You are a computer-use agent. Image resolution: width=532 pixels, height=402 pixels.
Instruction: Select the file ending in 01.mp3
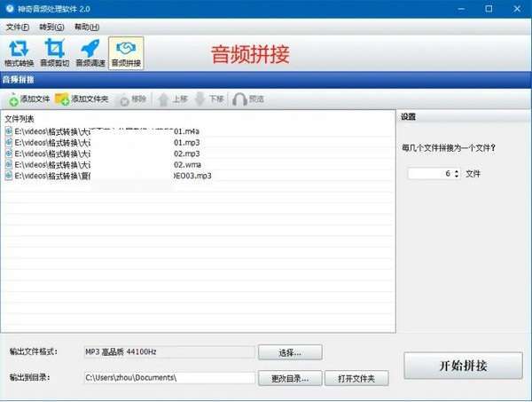tap(198, 143)
